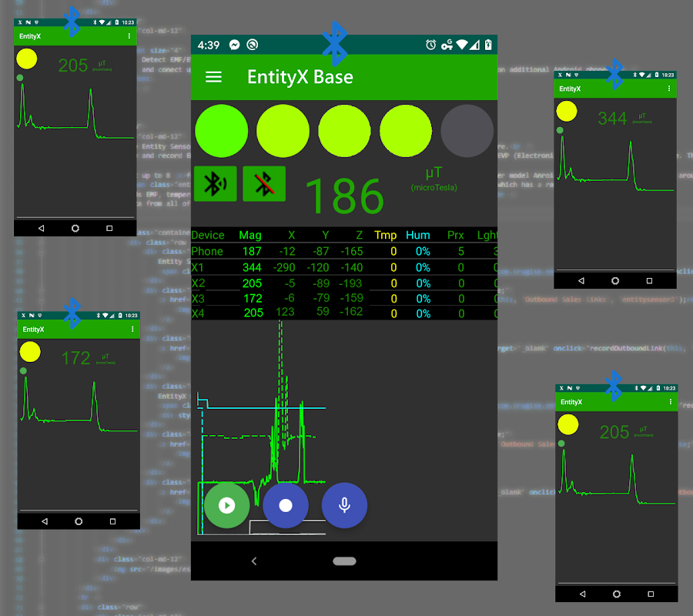Click the yellow 'Tmp' column header

coord(386,235)
